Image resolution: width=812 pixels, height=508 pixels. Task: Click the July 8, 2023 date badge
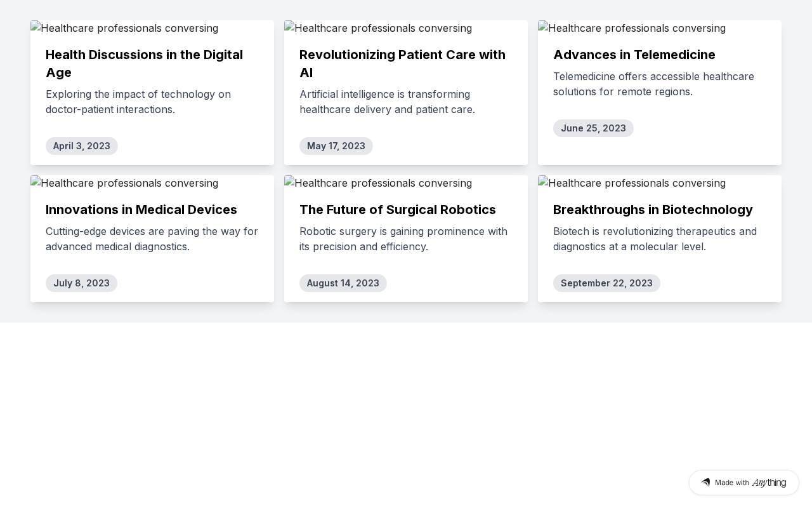tap(81, 283)
